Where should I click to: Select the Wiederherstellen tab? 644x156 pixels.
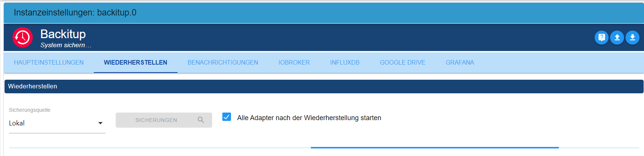(x=136, y=63)
